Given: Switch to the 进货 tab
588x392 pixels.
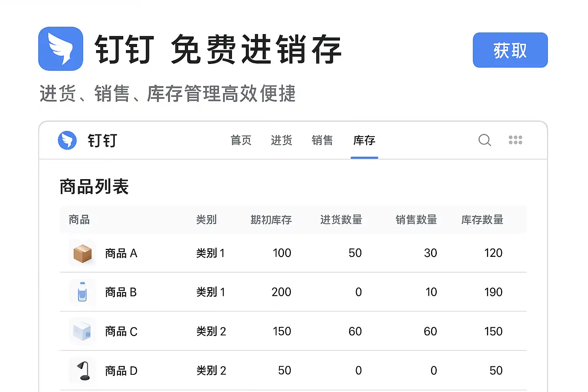Looking at the screenshot, I should click(282, 140).
